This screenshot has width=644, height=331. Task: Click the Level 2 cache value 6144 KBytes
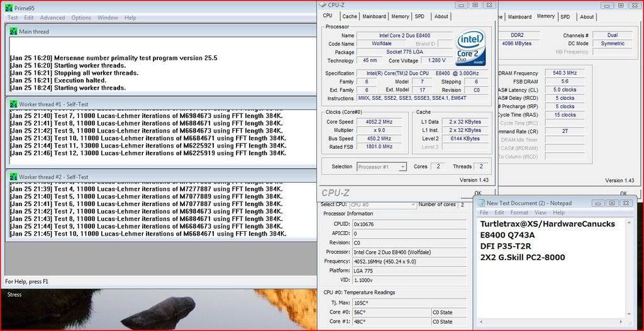pos(465,139)
